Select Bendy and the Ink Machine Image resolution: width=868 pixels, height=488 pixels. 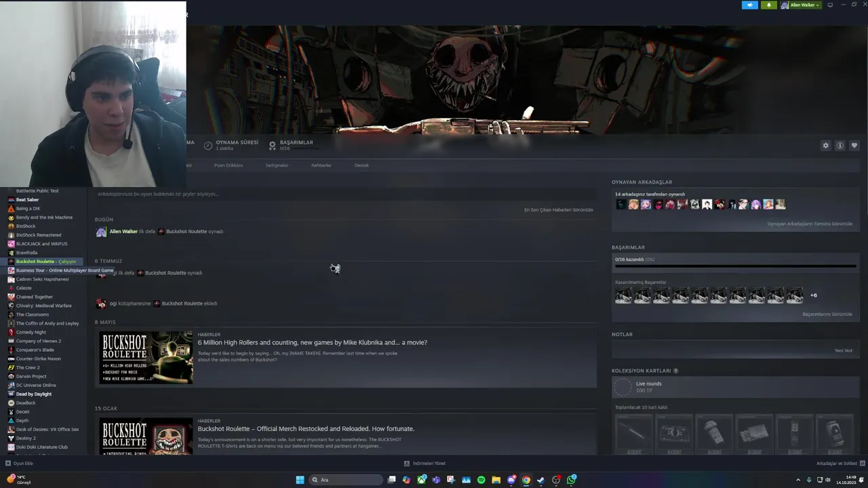(x=44, y=218)
